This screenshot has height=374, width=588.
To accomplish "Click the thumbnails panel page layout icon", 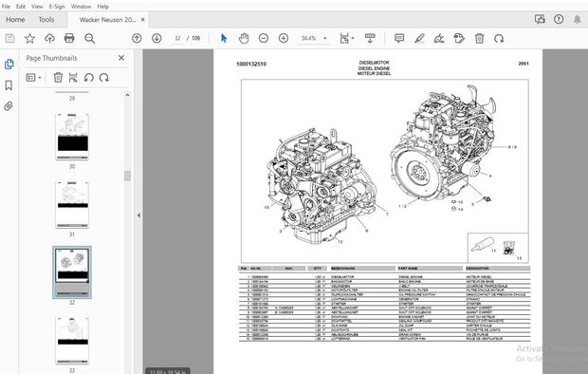I will click(x=73, y=77).
